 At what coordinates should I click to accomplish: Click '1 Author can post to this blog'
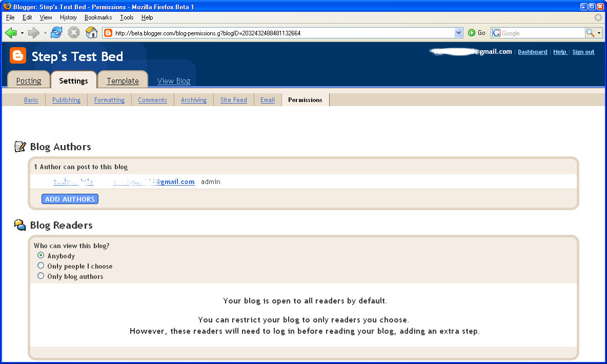pyautogui.click(x=80, y=167)
